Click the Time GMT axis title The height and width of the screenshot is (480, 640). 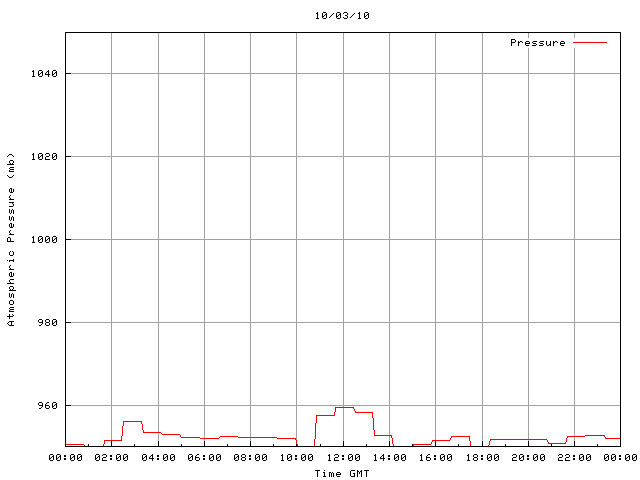click(x=342, y=474)
